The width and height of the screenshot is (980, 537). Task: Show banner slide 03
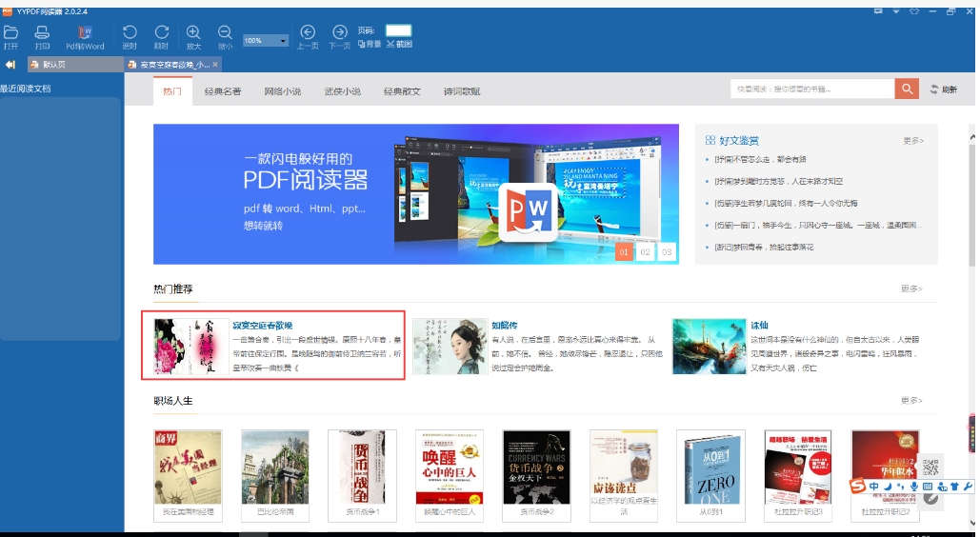coord(667,252)
